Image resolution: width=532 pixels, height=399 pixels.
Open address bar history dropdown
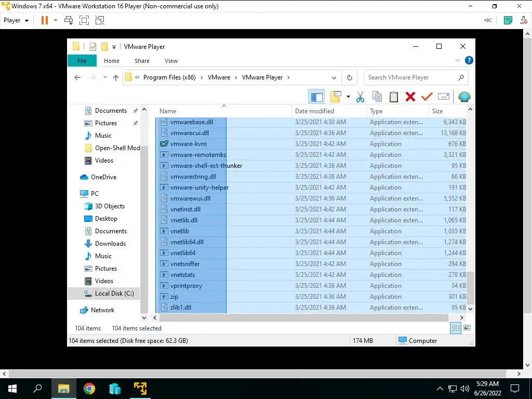(x=334, y=78)
